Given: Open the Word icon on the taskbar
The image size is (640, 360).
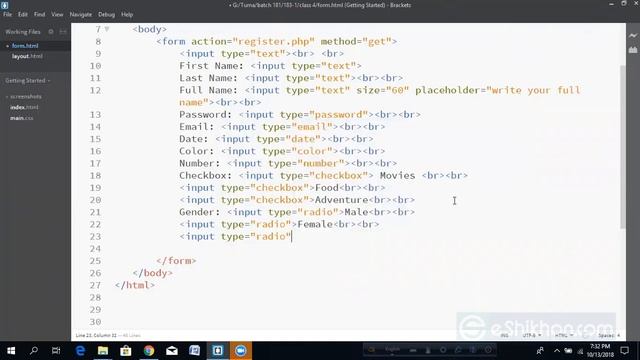Looking at the screenshot, I should click(195, 351).
